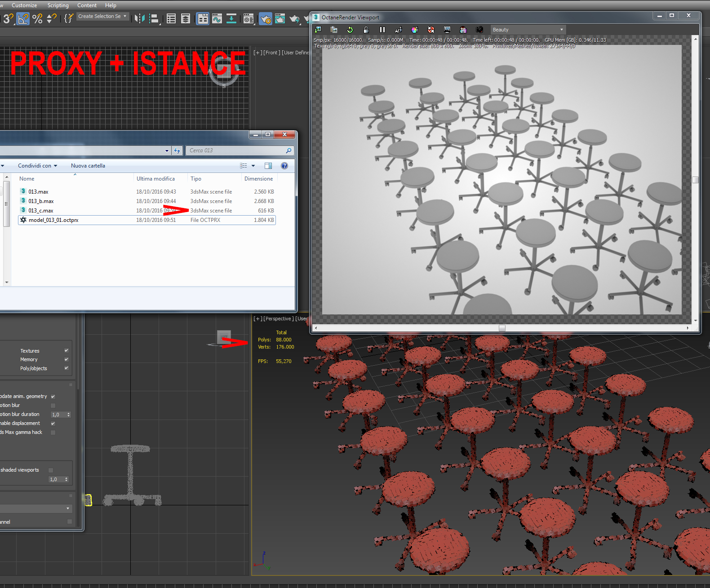This screenshot has width=710, height=588.
Task: Open the Customize menu
Action: pyautogui.click(x=24, y=5)
